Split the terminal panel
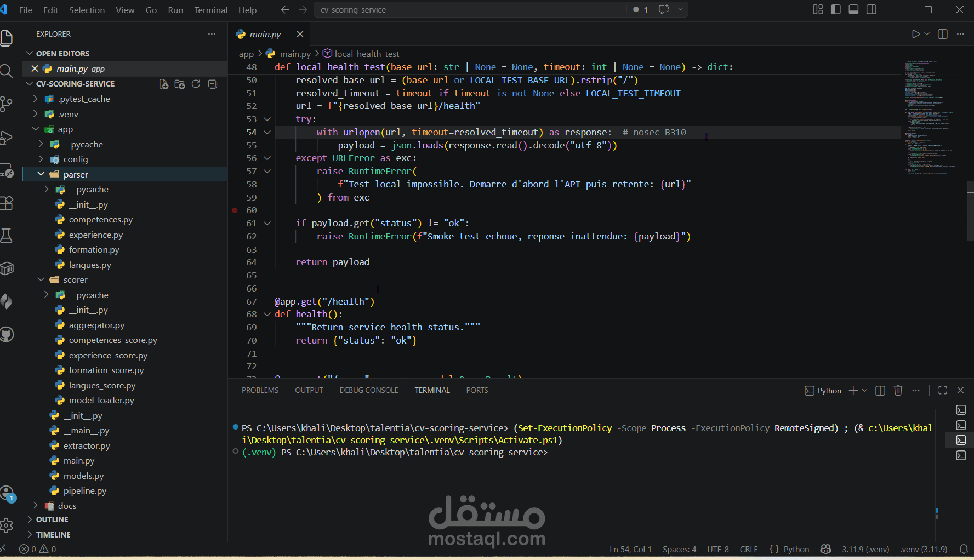 tap(880, 390)
